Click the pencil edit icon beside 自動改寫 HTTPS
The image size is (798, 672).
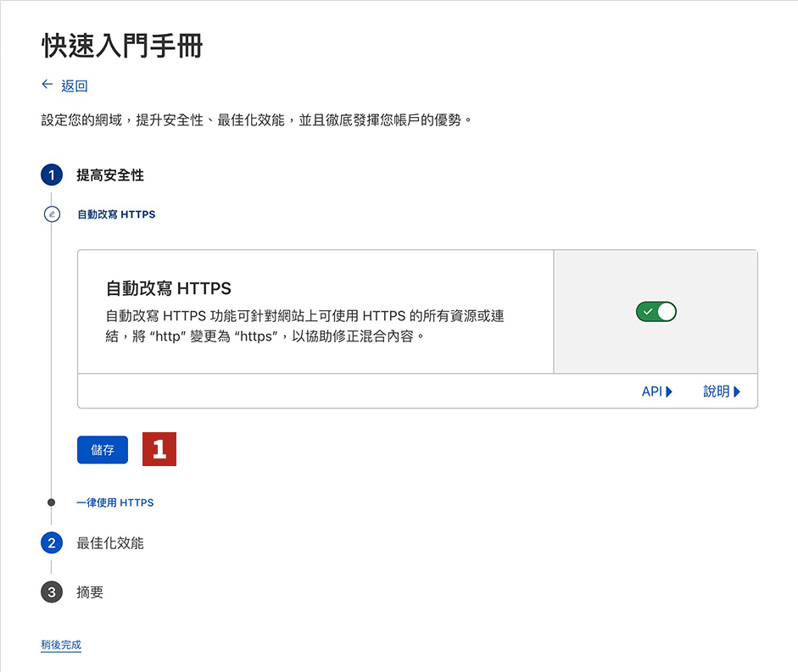click(x=52, y=214)
